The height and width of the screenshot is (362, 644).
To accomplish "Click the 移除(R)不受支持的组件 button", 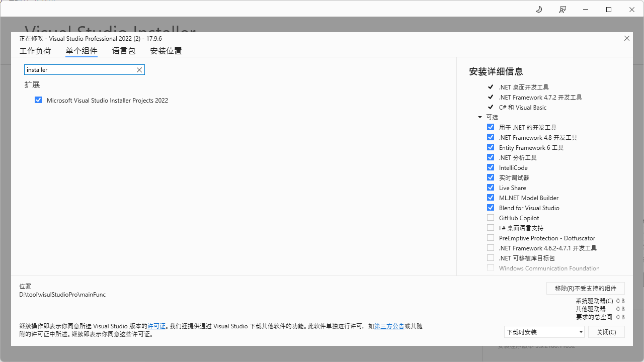I will (586, 288).
